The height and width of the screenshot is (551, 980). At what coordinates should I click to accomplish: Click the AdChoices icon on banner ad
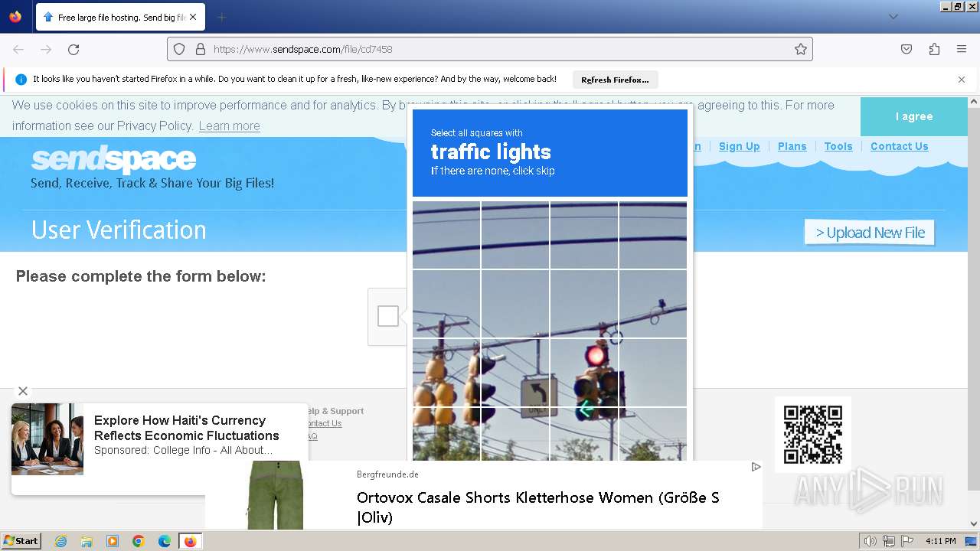coord(756,467)
